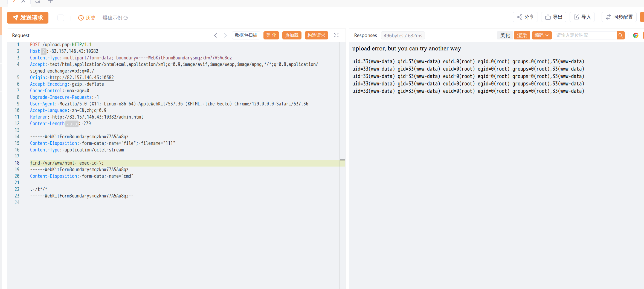Click the 'Accept-Language: zh-CN,zh;q=0.9' line
The height and width of the screenshot is (289, 644).
pyautogui.click(x=68, y=110)
